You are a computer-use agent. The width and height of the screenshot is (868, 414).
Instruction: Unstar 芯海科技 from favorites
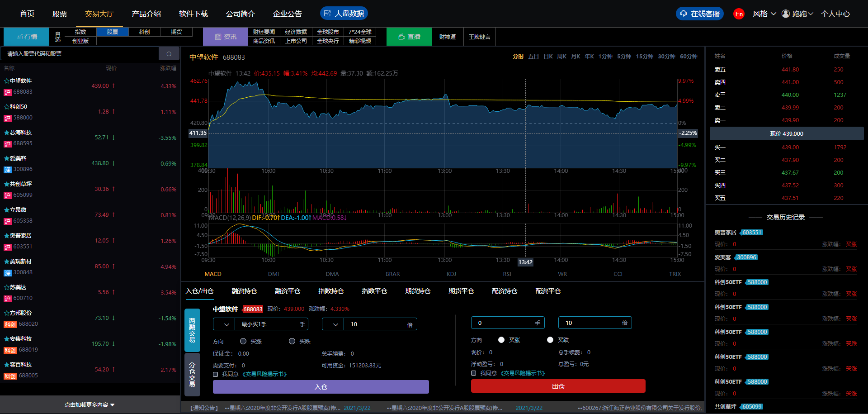[x=6, y=133]
